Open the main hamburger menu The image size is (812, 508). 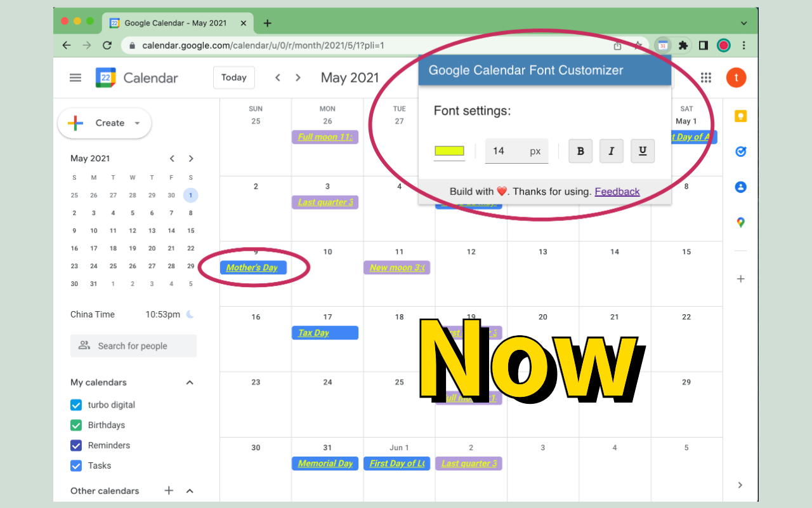click(x=75, y=77)
